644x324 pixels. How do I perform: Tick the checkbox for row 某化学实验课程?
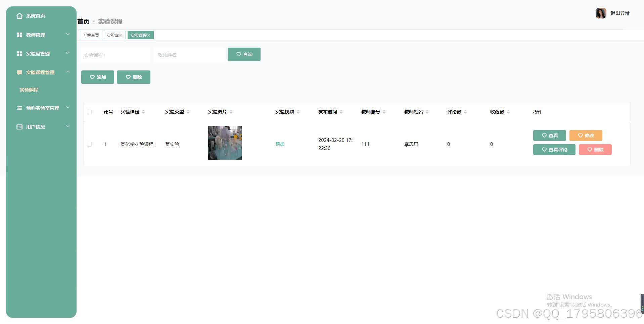pyautogui.click(x=89, y=144)
